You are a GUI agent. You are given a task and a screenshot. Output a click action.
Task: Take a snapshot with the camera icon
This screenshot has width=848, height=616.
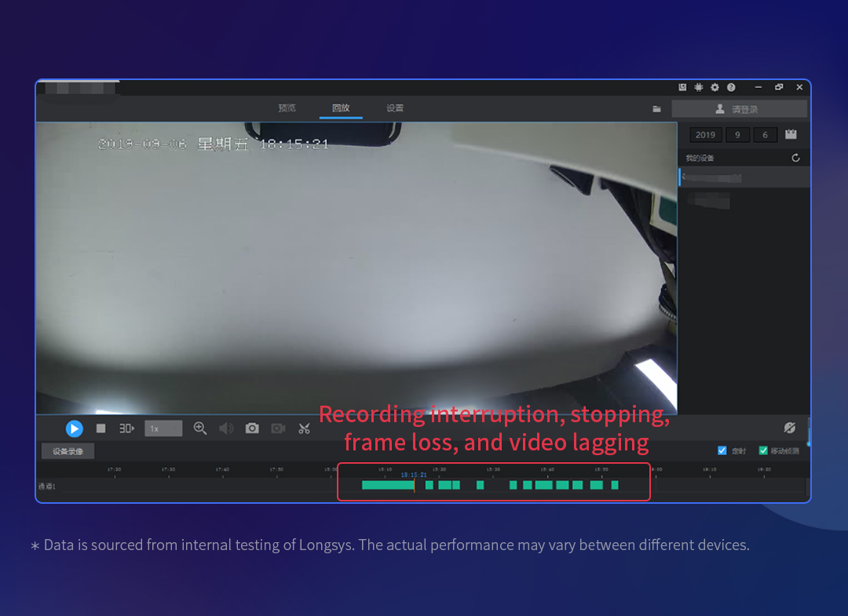[252, 428]
